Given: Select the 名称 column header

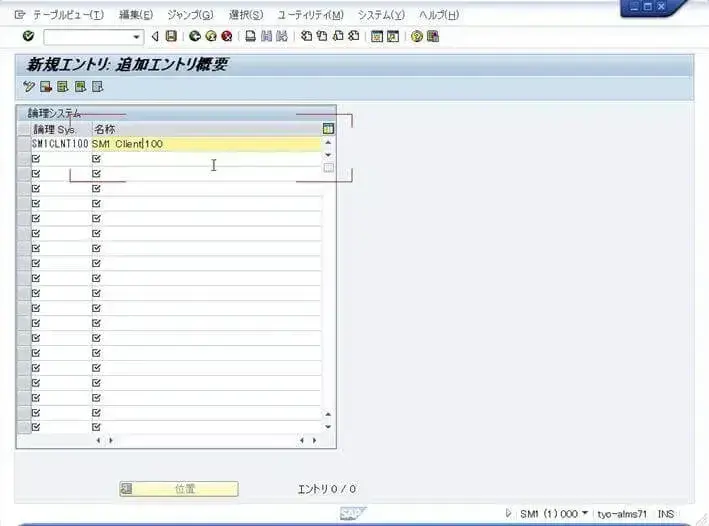Looking at the screenshot, I should [207, 129].
